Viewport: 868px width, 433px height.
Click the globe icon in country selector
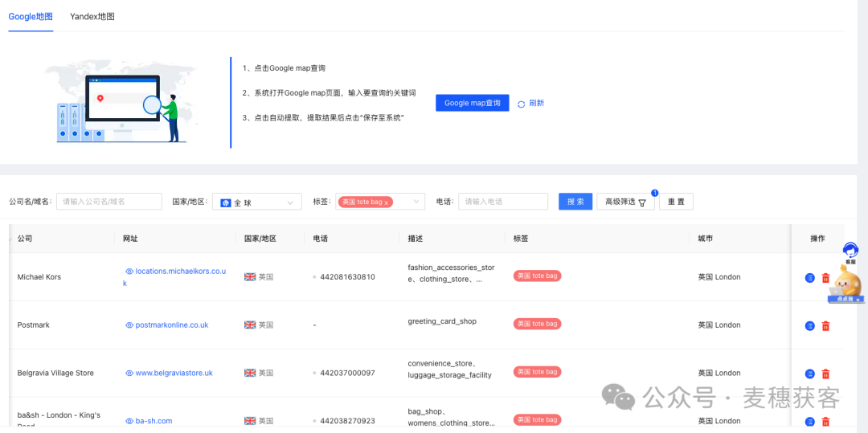tap(225, 202)
